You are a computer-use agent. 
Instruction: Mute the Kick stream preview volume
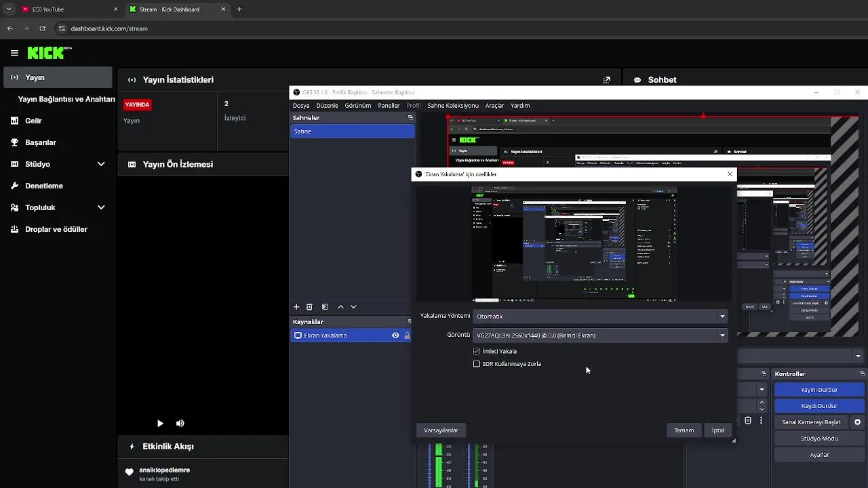180,424
